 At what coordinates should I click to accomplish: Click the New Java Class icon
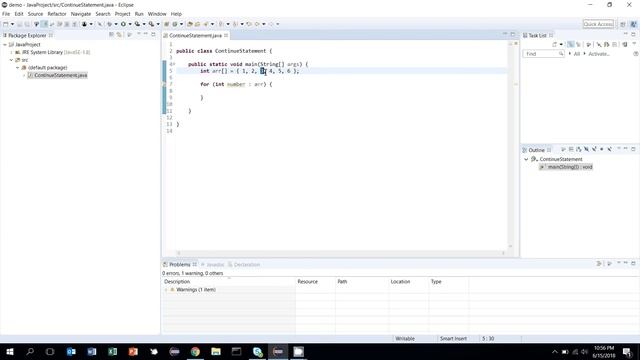(175, 24)
